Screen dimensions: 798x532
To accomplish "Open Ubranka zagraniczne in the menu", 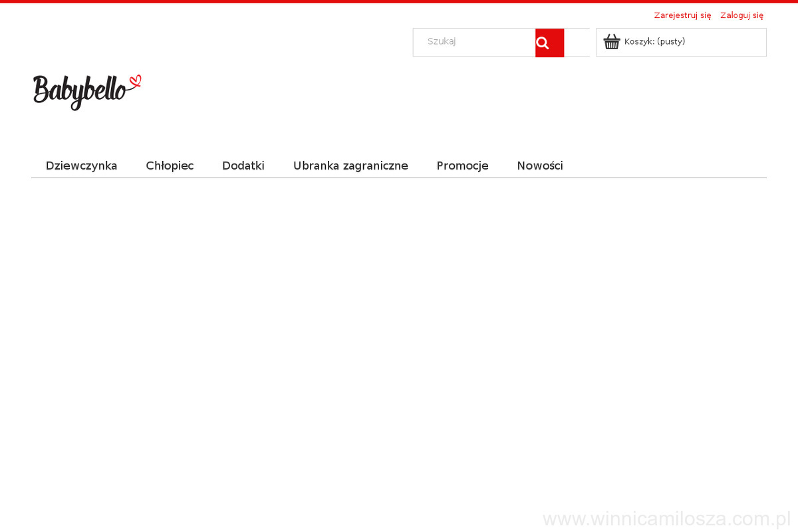I will 350,166.
